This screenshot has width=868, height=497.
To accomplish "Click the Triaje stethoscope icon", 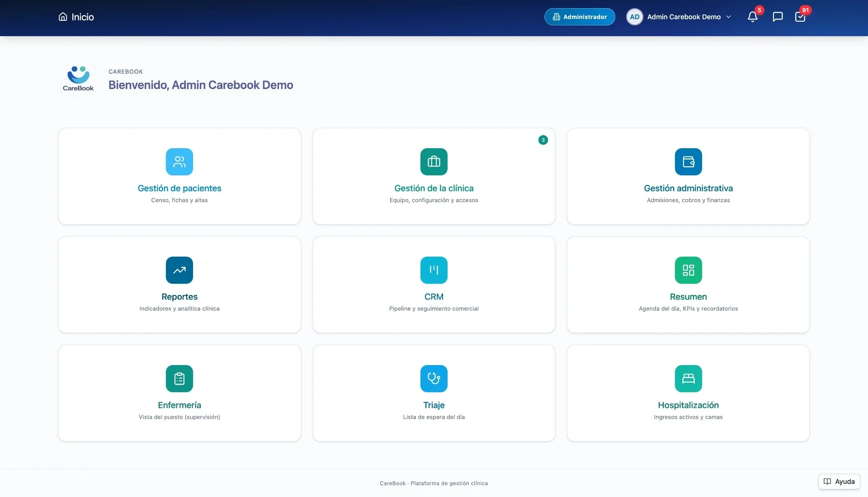I will pos(434,379).
